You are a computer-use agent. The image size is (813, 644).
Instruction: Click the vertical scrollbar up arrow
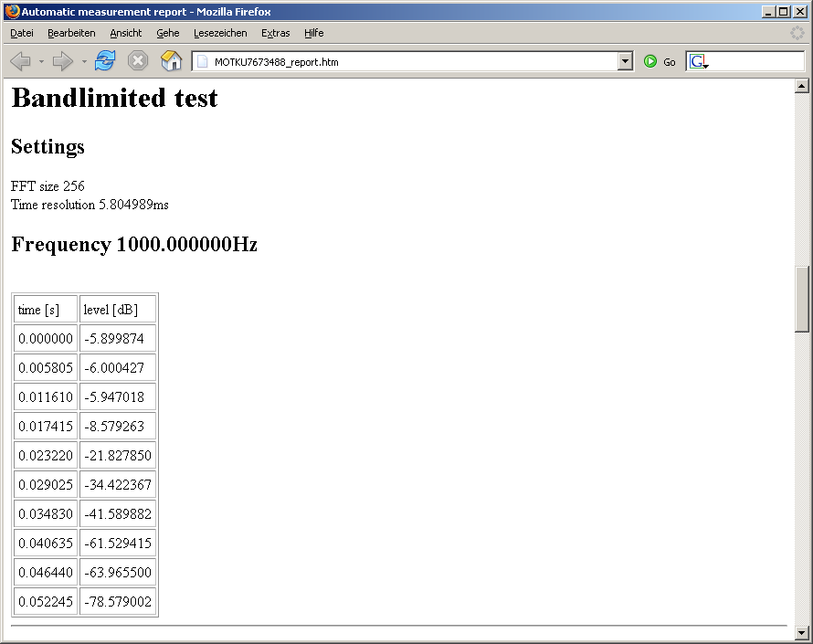click(802, 87)
